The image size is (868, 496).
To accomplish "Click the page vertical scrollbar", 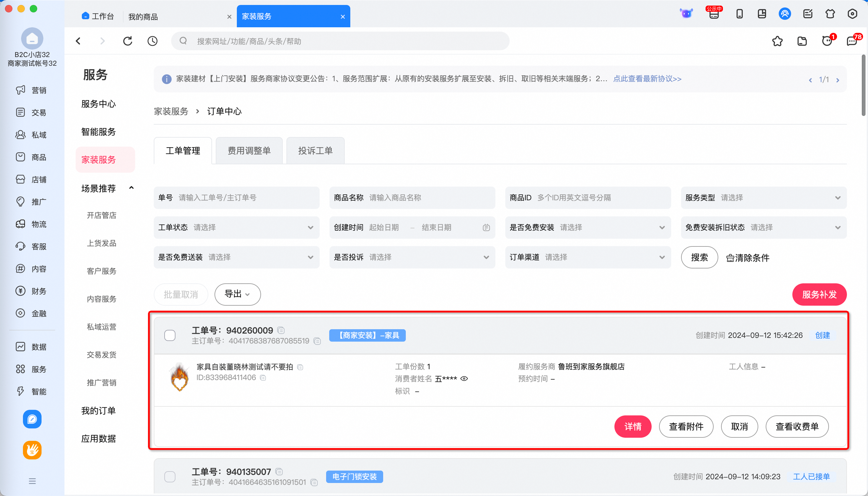I will click(x=863, y=85).
